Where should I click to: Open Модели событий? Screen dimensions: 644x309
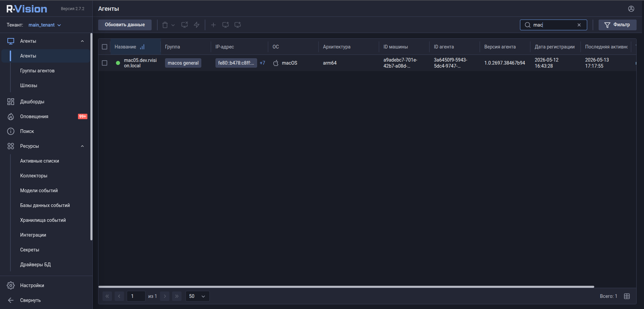click(39, 191)
